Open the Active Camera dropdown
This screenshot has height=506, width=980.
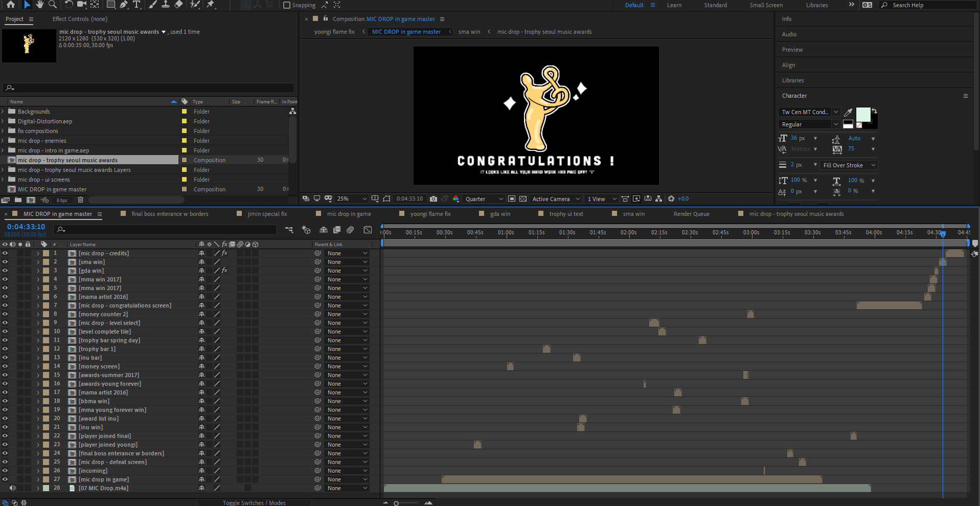coord(556,199)
